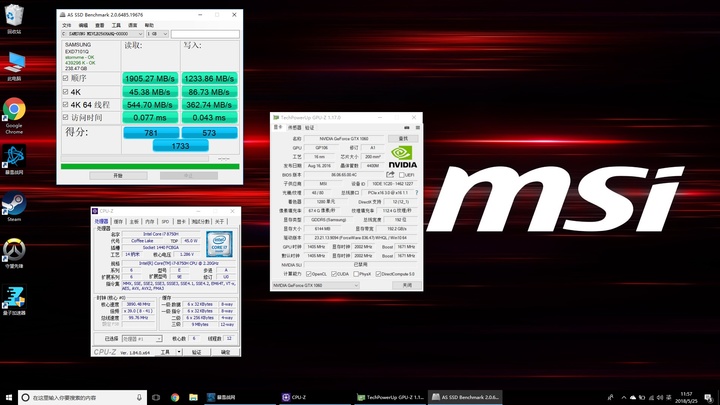Click the Cortana microphone icon
This screenshot has width=720, height=405.
(139, 397)
